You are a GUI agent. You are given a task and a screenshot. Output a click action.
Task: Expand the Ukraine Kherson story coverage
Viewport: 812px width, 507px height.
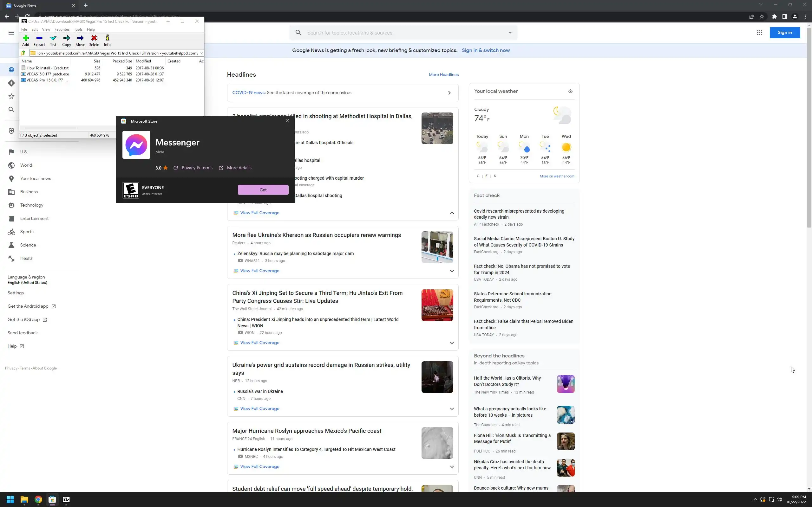tap(452, 271)
